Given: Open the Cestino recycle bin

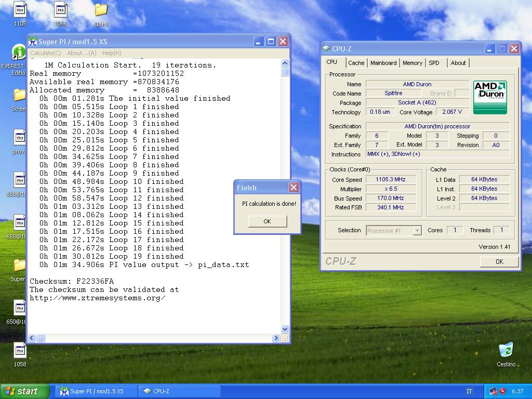Looking at the screenshot, I should tap(506, 354).
